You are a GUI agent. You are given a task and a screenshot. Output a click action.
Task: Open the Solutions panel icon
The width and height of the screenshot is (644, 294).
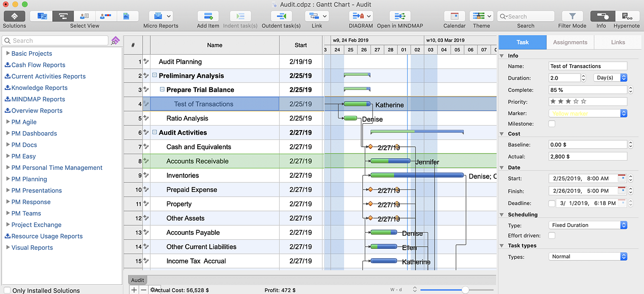pos(15,17)
